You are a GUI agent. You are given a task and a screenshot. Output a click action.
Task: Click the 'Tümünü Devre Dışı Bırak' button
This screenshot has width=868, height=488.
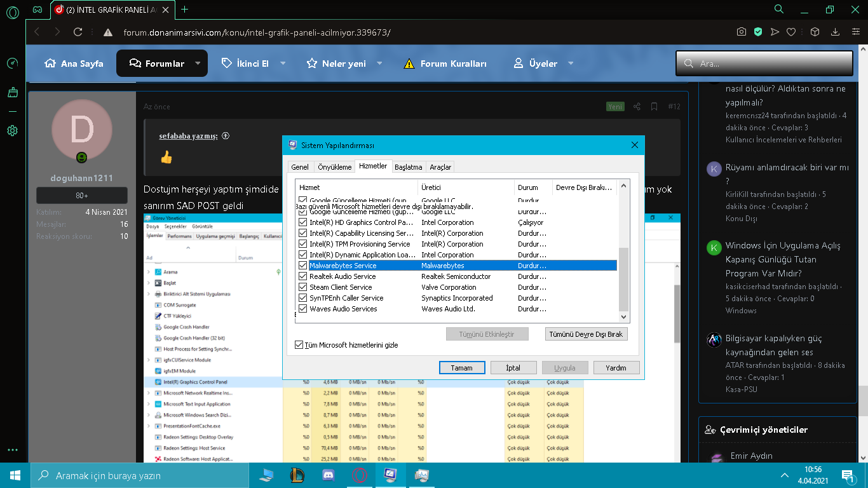586,334
